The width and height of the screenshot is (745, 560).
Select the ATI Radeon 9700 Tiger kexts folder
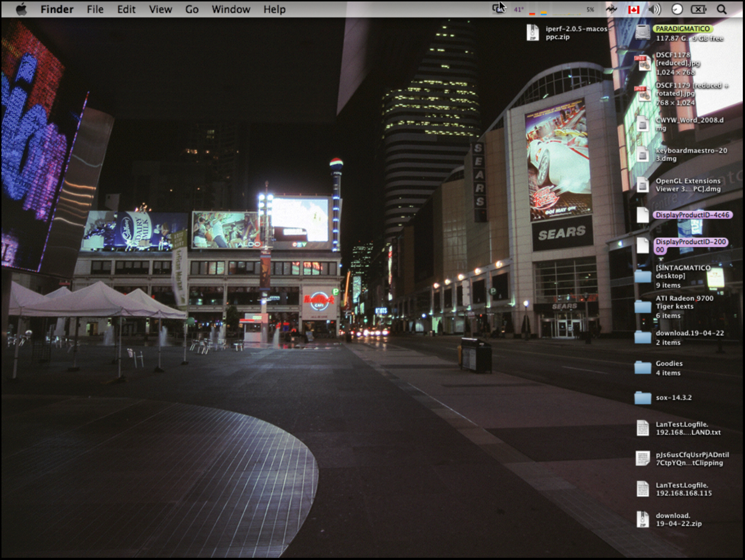643,307
